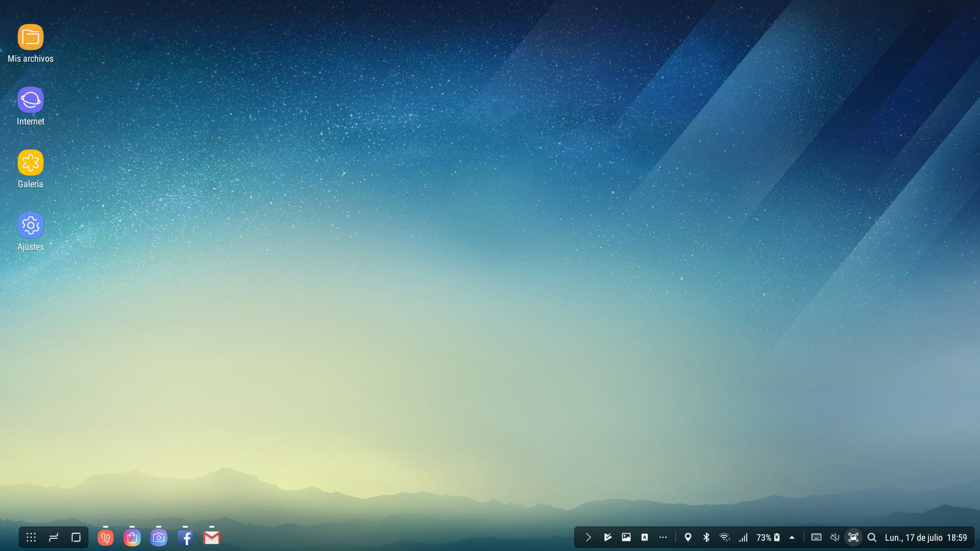Click the image notification icon in tray

626,537
